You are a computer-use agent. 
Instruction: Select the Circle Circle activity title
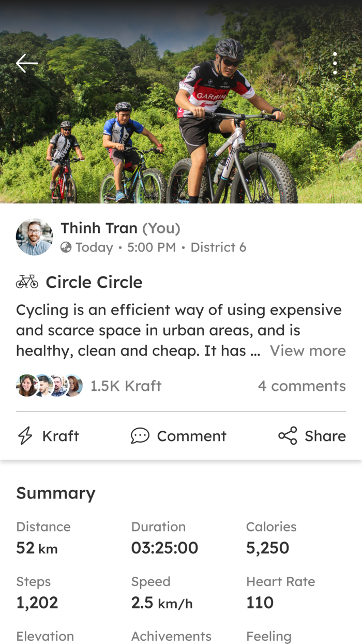(94, 282)
